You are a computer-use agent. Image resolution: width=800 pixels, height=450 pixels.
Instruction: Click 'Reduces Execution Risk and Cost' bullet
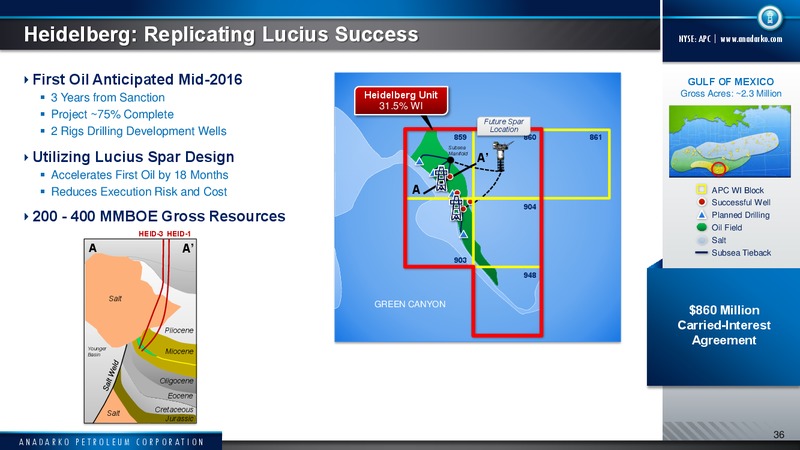click(x=139, y=192)
